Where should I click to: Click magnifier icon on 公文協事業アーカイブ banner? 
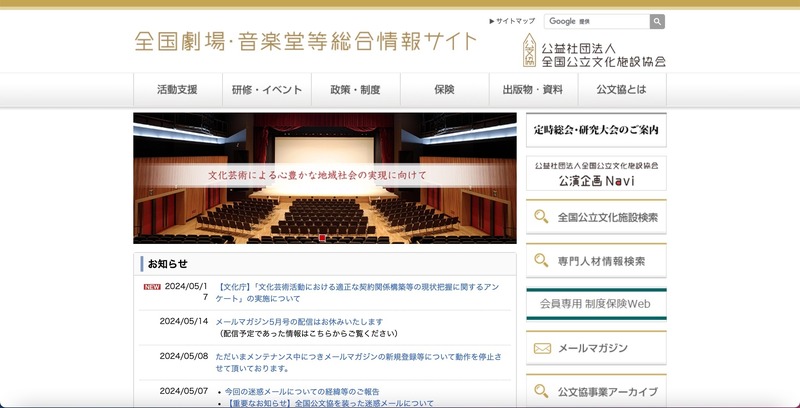541,392
